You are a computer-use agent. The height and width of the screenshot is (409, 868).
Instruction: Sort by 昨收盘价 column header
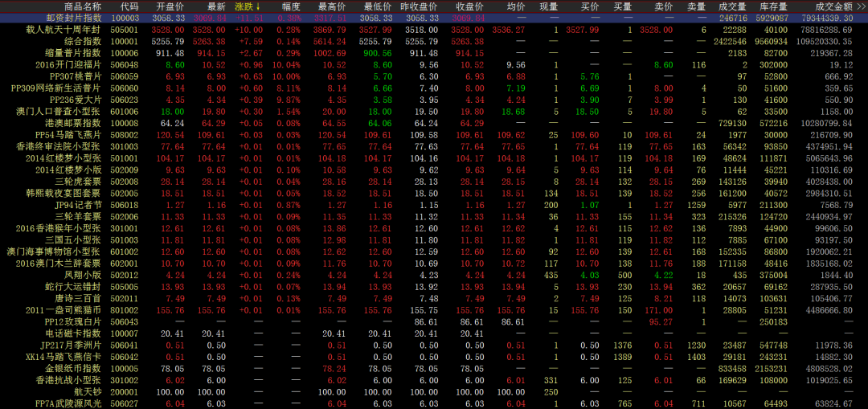click(x=419, y=6)
